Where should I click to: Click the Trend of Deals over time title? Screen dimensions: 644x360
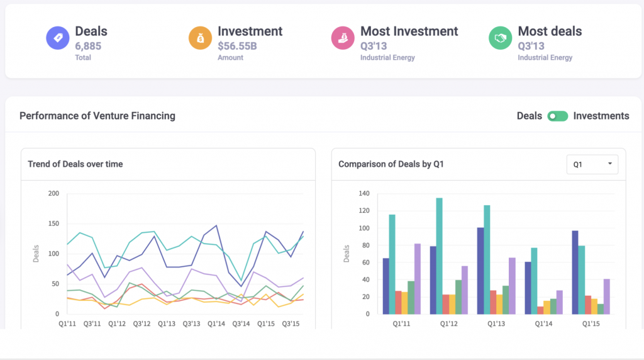pos(75,164)
